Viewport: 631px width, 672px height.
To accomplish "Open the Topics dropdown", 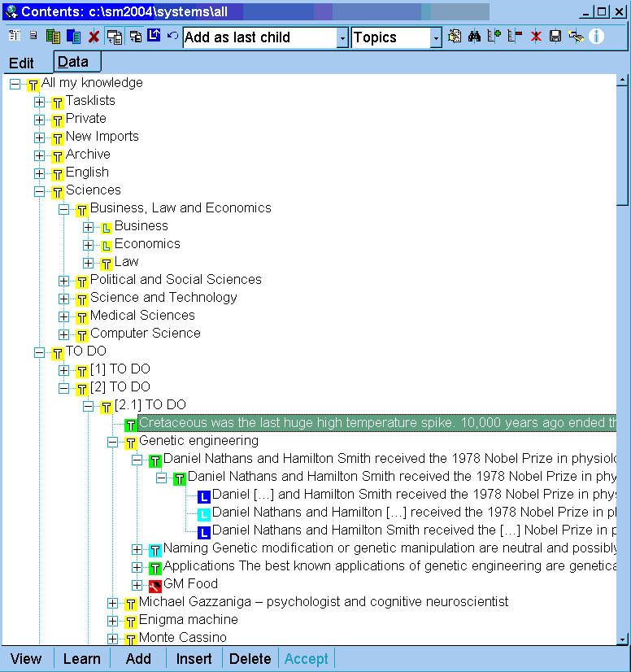I will click(x=436, y=38).
